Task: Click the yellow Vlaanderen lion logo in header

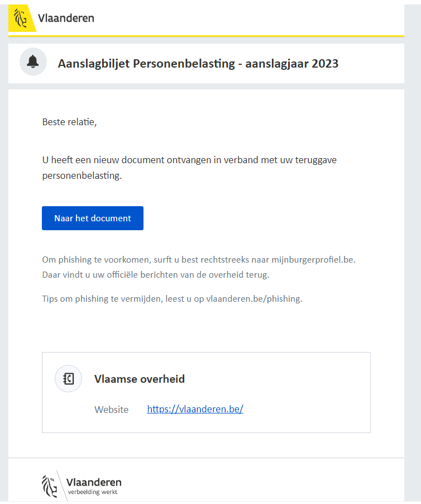Action: [x=21, y=18]
